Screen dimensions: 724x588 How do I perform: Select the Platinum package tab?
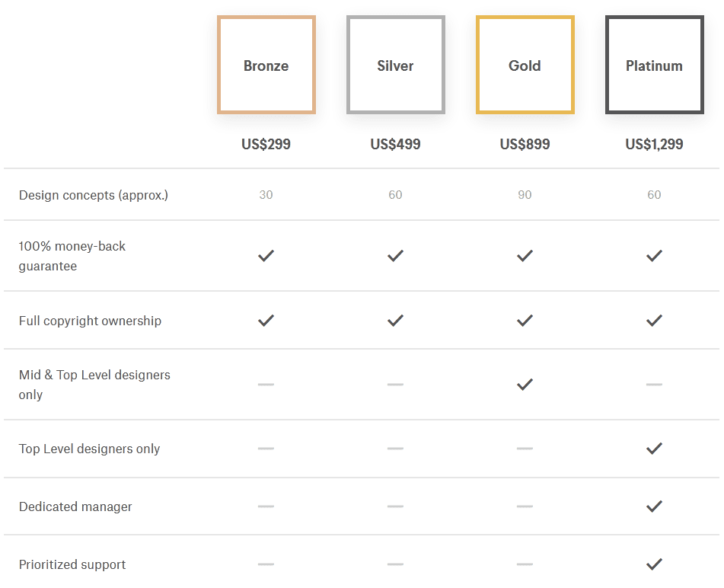click(x=654, y=65)
